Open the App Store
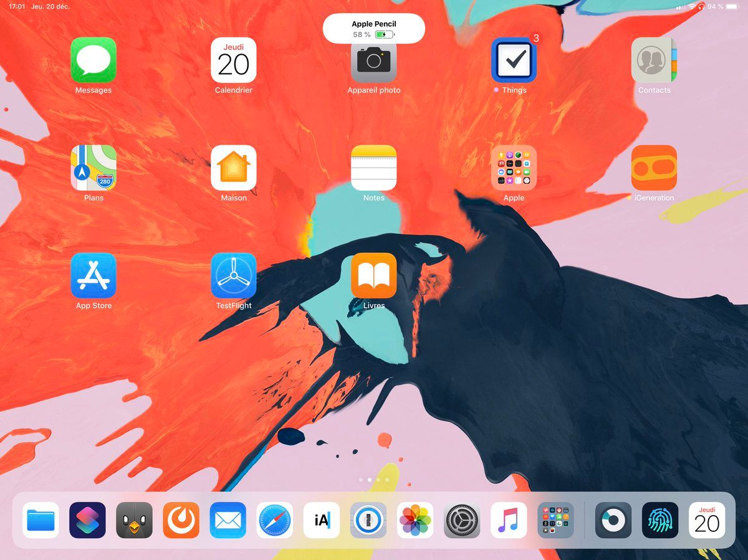The width and height of the screenshot is (748, 560). tap(93, 276)
